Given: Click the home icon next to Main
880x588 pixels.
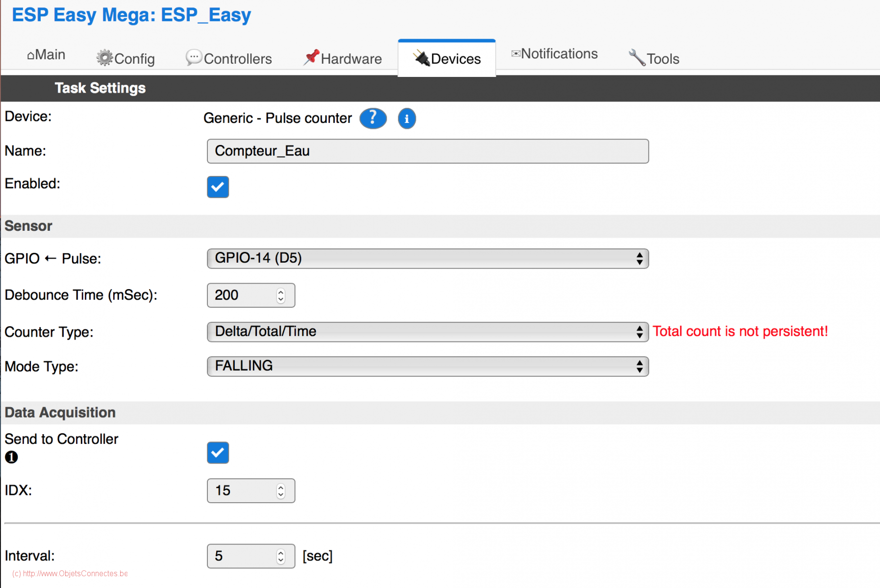Looking at the screenshot, I should pos(30,55).
